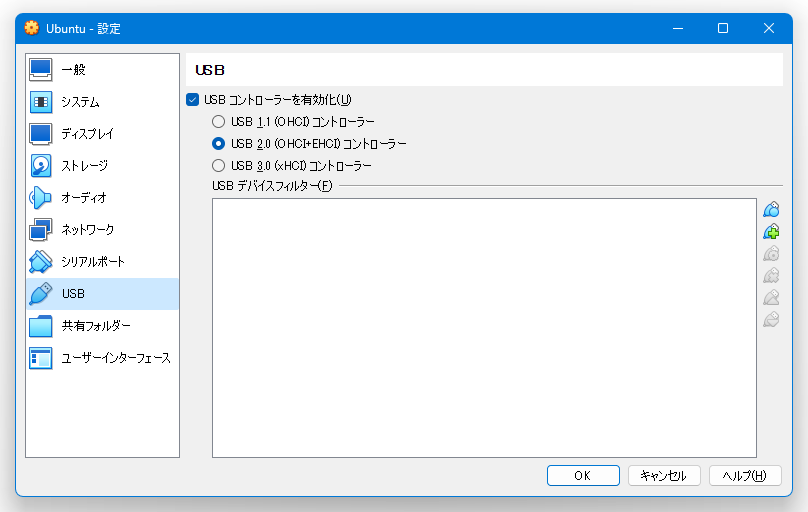Open the オーディオ audio settings
The height and width of the screenshot is (512, 808).
click(x=103, y=198)
